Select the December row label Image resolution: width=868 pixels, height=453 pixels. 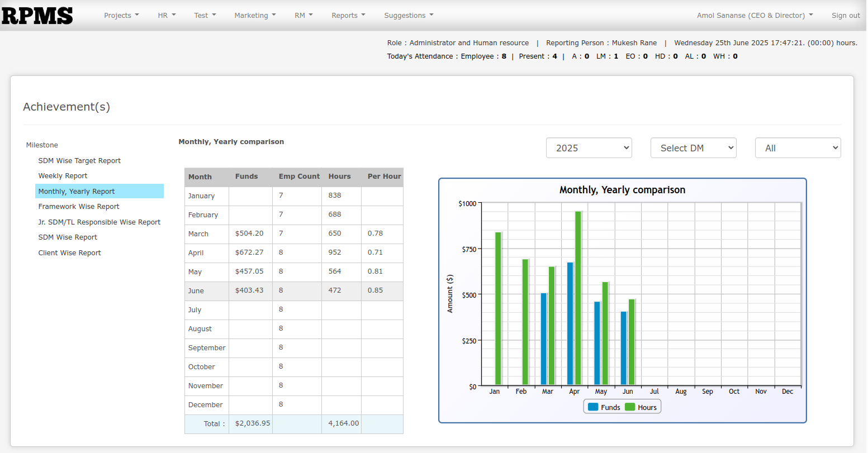[205, 405]
